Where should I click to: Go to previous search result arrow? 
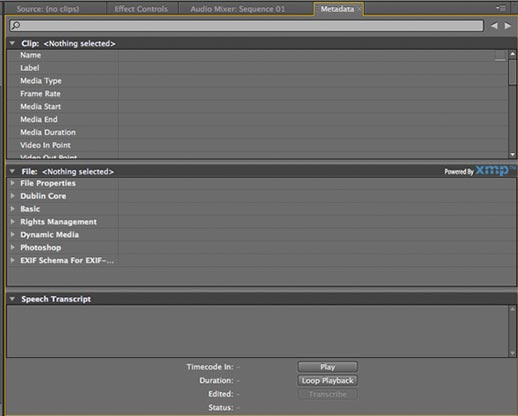(494, 26)
